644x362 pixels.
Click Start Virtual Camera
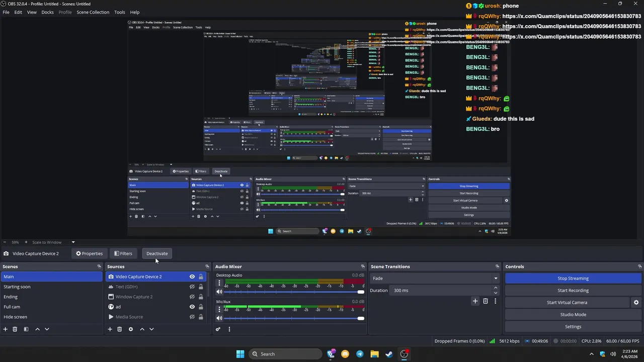[x=567, y=303]
